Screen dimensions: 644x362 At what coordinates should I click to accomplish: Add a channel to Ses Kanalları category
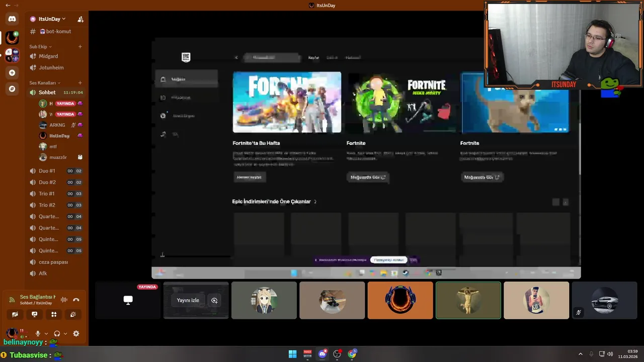click(x=80, y=83)
